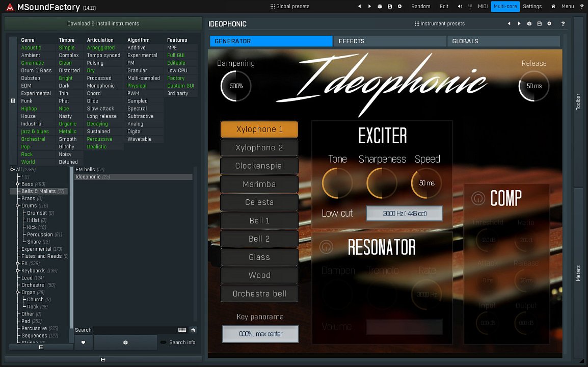
Task: Toggle Acoustic genre tag
Action: click(x=31, y=47)
